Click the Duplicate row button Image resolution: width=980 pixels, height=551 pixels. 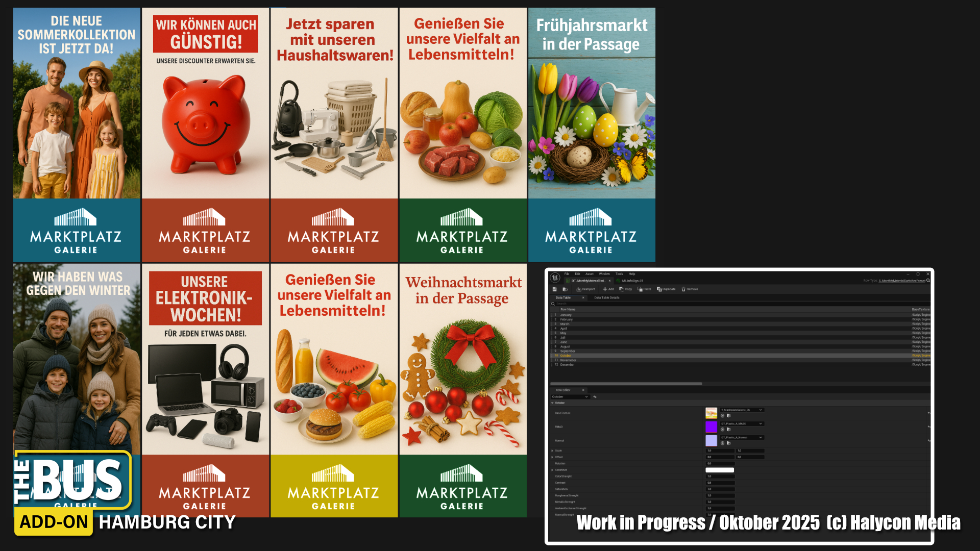(666, 289)
